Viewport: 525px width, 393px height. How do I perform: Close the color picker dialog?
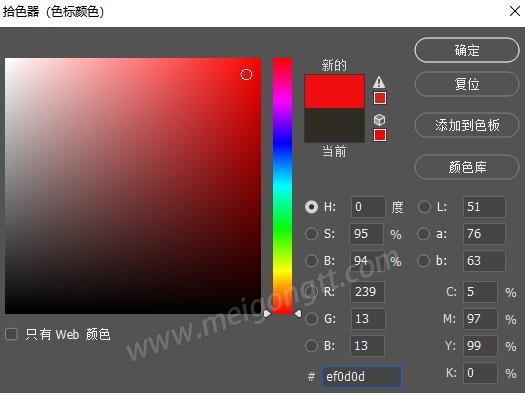pyautogui.click(x=514, y=11)
